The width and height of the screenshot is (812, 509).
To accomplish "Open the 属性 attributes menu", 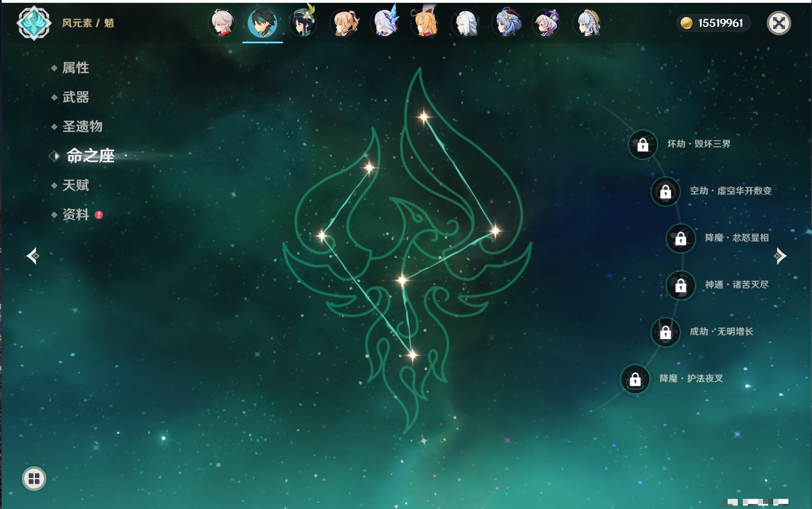I will (x=75, y=68).
